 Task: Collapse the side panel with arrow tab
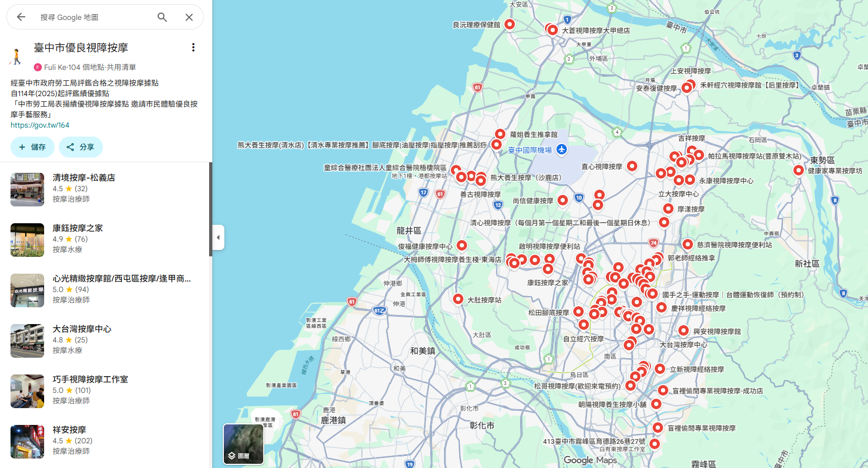218,237
